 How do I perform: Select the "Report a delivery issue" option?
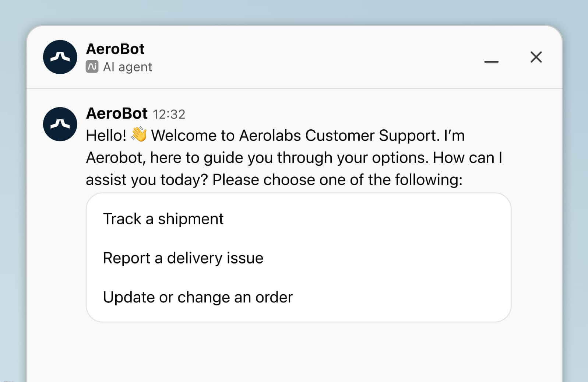(x=183, y=258)
